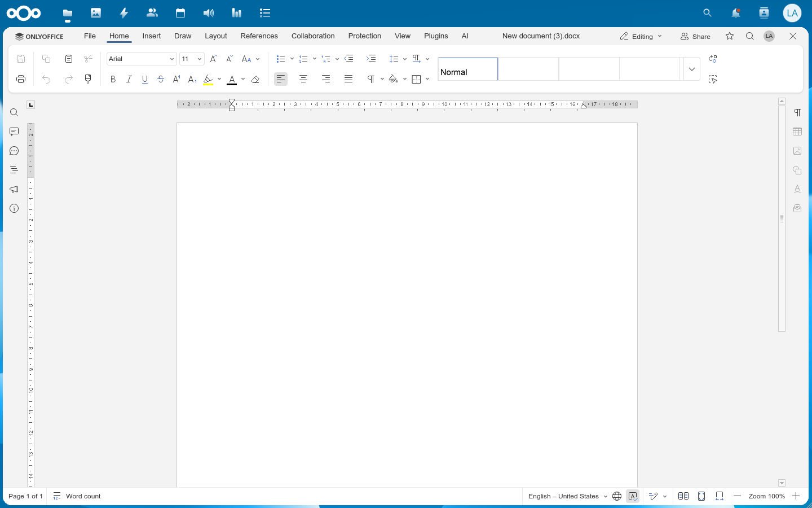
Task: Click the Replace icon in ribbon
Action: [713, 59]
